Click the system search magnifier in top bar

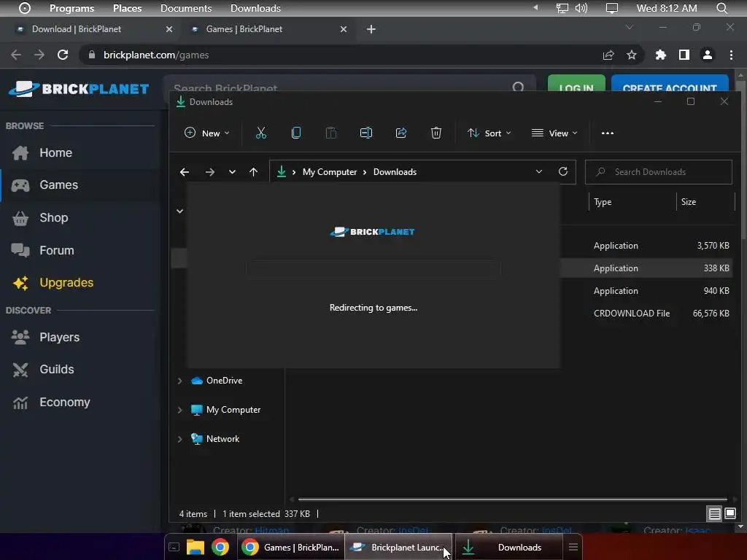[x=721, y=8]
